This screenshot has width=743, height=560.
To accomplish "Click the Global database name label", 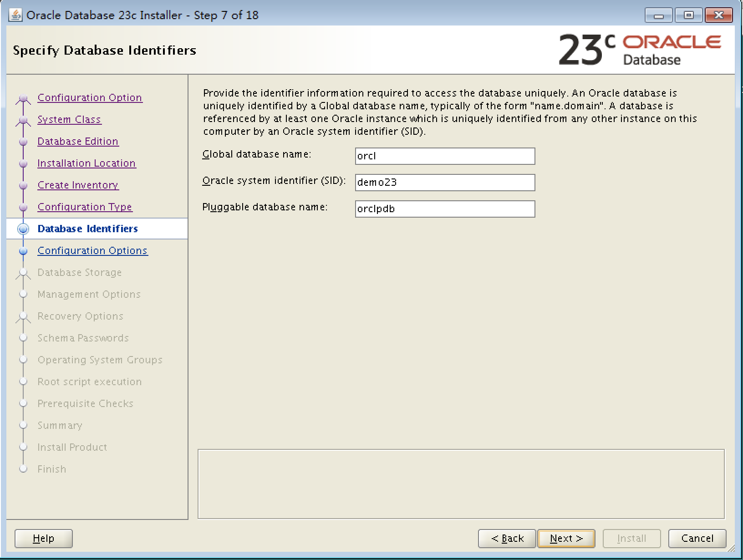I will pos(257,154).
